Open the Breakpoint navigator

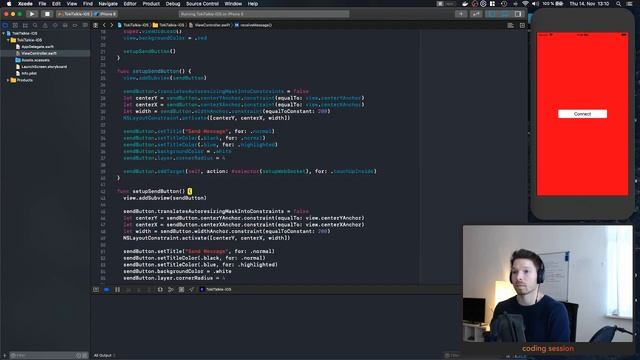pos(75,25)
